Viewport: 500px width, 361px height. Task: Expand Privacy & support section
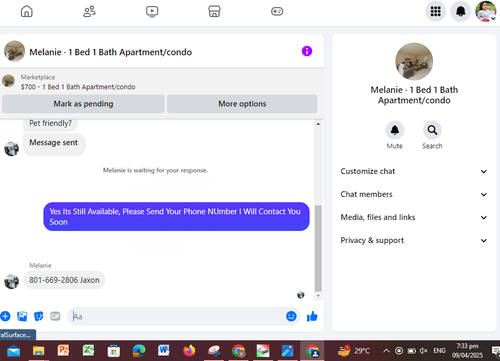pos(414,240)
